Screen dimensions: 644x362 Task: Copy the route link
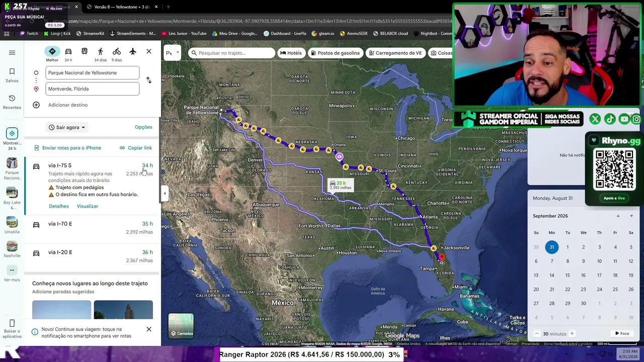(136, 148)
